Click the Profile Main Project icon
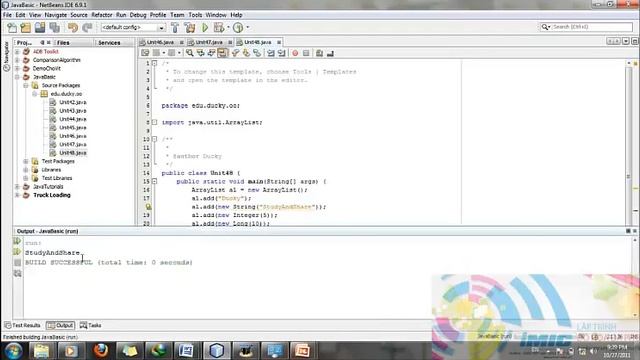640x360 pixels. (238, 27)
